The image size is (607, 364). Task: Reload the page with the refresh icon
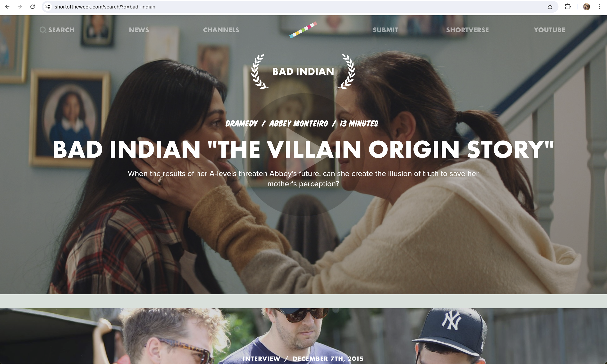[32, 7]
